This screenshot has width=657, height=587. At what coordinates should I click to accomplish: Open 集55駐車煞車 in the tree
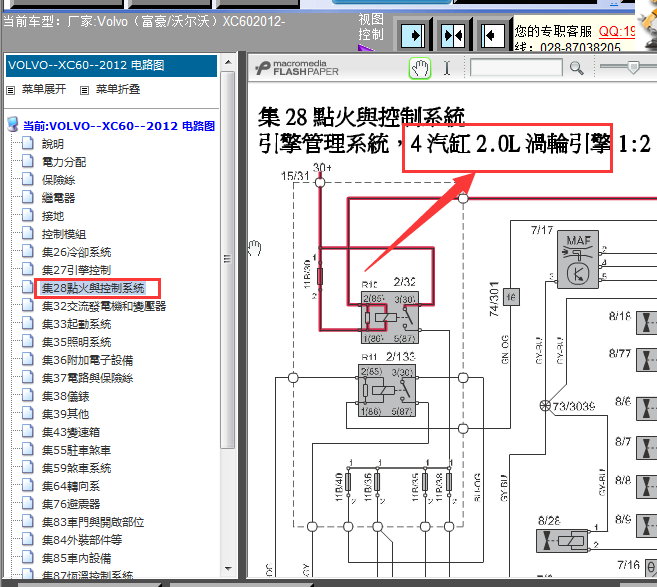click(x=76, y=450)
